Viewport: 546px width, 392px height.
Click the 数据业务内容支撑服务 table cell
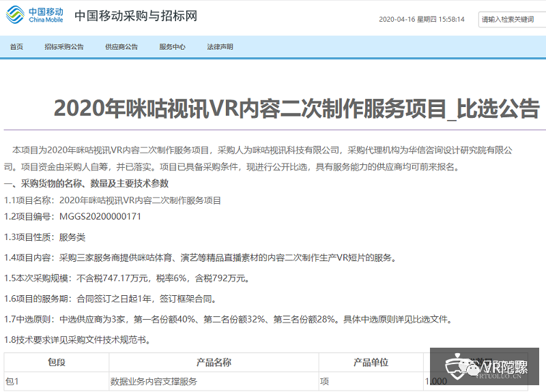[214, 381]
